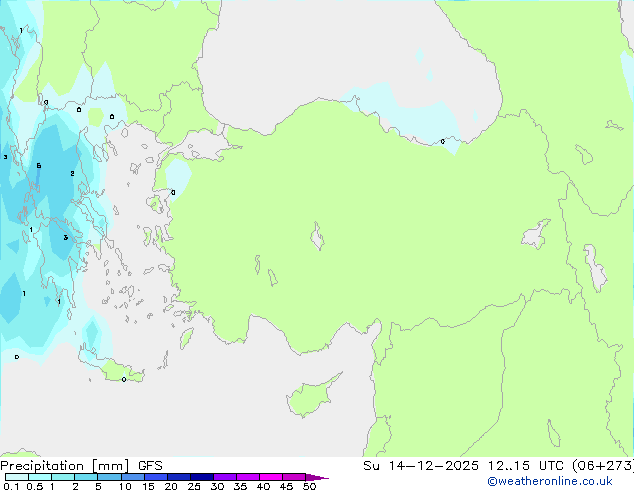634x490 pixels.
Task: Click the '40' legend scale label
Action: pos(263,486)
